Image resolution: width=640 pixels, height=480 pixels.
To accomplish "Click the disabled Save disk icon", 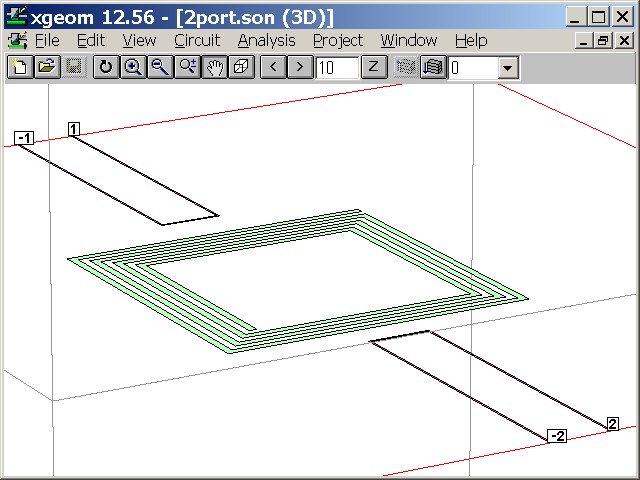I will pos(74,67).
